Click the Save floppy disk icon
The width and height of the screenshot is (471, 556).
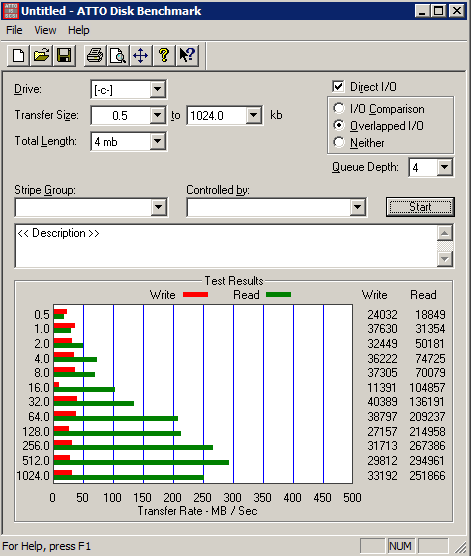point(64,56)
